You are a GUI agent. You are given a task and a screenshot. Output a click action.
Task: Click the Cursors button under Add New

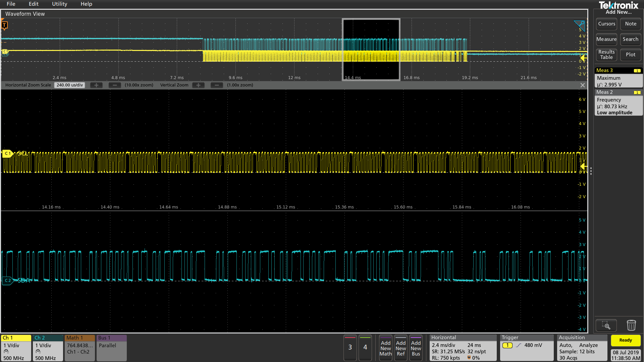(x=606, y=24)
